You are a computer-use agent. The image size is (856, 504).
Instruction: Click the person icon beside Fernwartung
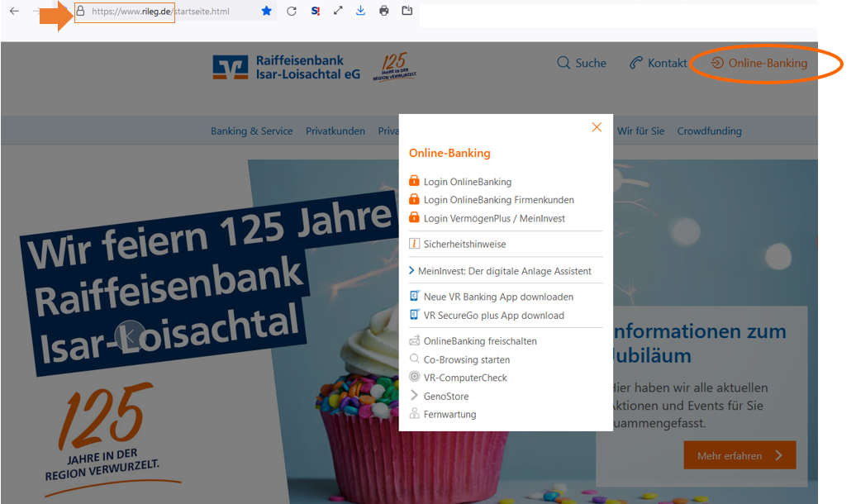pos(414,413)
